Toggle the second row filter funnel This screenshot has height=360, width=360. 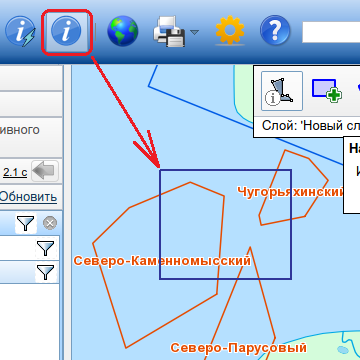coord(45,248)
